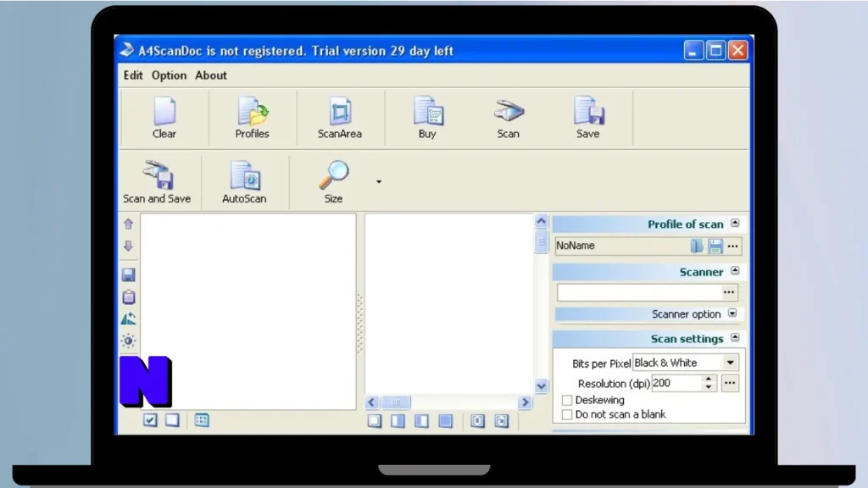Viewport: 868px width, 488px height.
Task: Click preview vertical scrollbar down arrow
Action: 541,386
